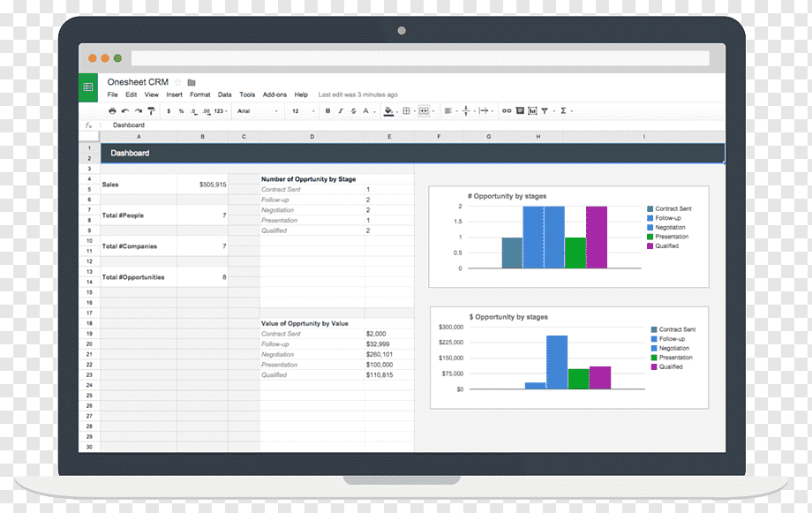812x513 pixels.
Task: Open the Arial font family dropdown
Action: click(258, 111)
